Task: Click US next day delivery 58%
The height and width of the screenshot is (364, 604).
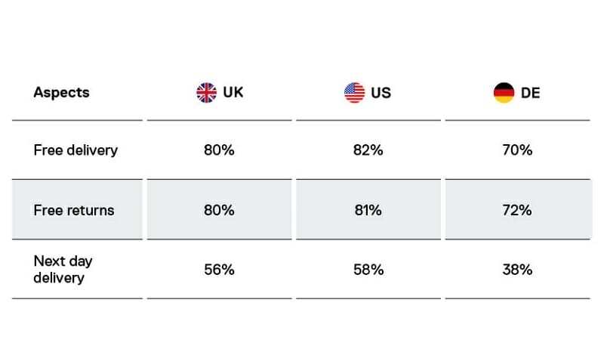Action: (368, 270)
